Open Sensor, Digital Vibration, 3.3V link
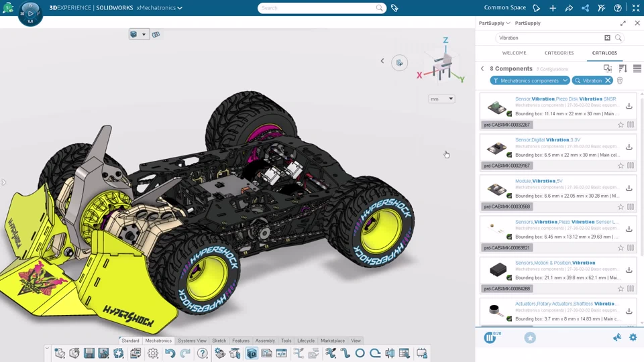644x362 pixels. [547, 140]
